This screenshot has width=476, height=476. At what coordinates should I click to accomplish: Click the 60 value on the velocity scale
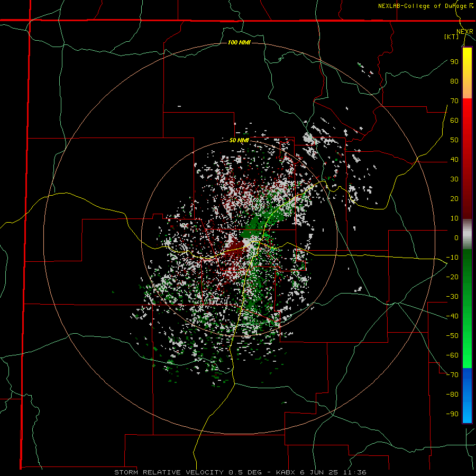(x=454, y=120)
